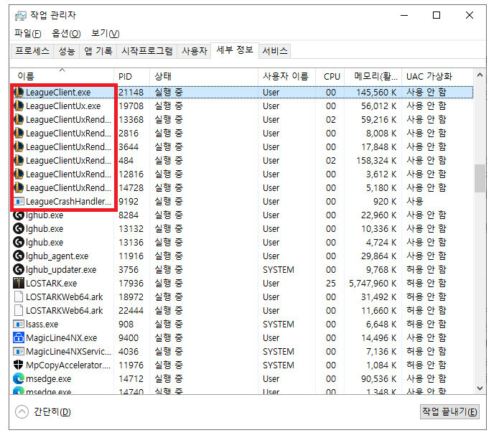The width and height of the screenshot is (504, 448).
Task: Select the 158,324 K memory value
Action: pyautogui.click(x=376, y=161)
